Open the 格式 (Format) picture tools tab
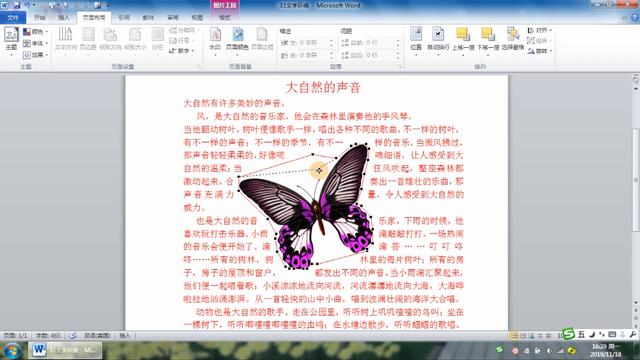The image size is (640, 360). [x=224, y=18]
